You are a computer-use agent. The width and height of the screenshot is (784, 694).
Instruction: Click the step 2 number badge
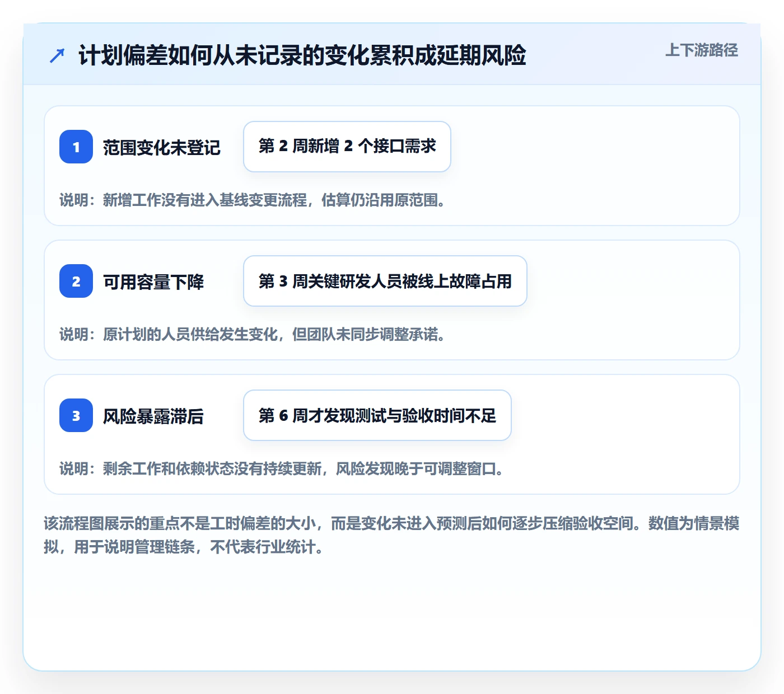(76, 281)
